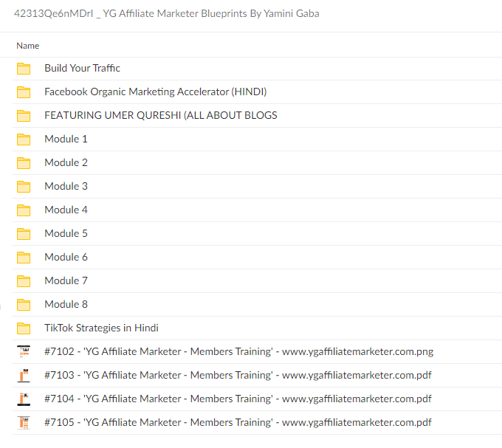Open the Module 2 folder name
The width and height of the screenshot is (502, 448).
click(x=66, y=162)
